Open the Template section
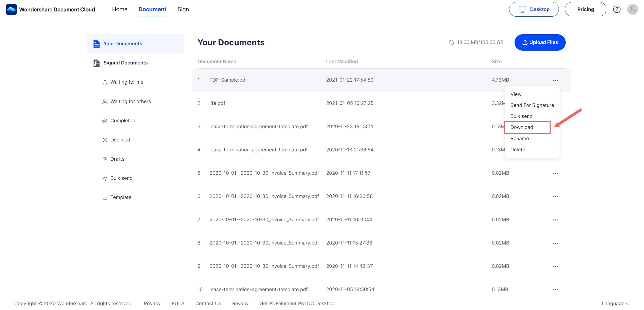The width and height of the screenshot is (644, 310). [x=121, y=197]
